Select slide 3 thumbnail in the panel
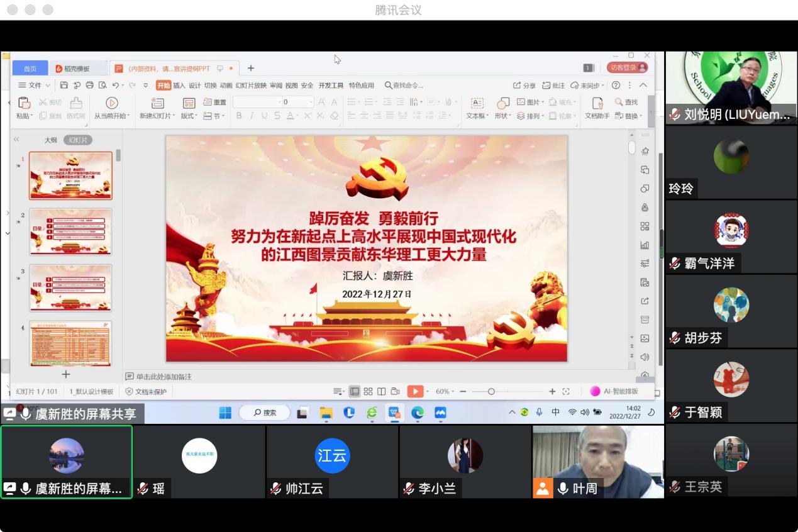The height and width of the screenshot is (532, 798). point(70,288)
